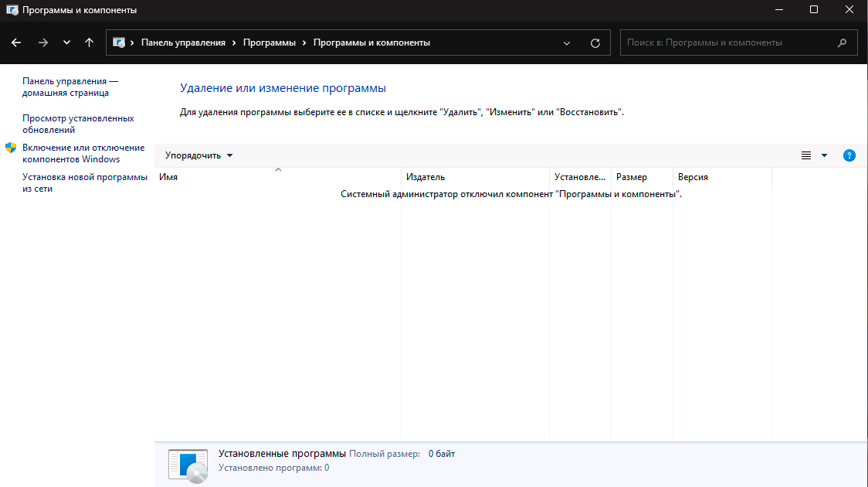
Task: Open the address bar history dropdown
Action: tap(566, 43)
